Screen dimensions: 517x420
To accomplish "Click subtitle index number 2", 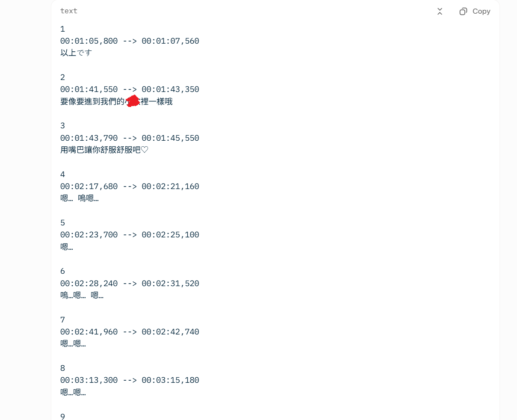I will pos(62,77).
